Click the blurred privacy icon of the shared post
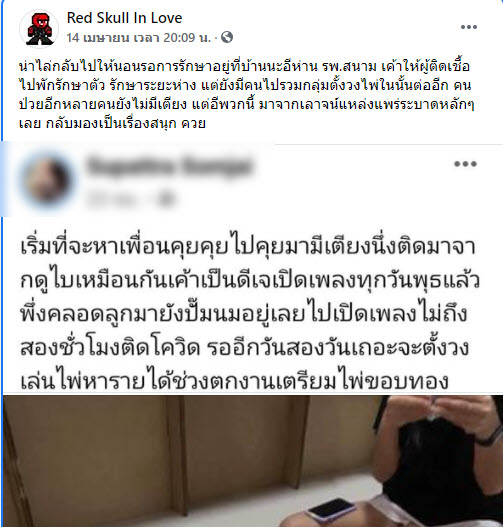Screen dimensions: 503x527 166,199
